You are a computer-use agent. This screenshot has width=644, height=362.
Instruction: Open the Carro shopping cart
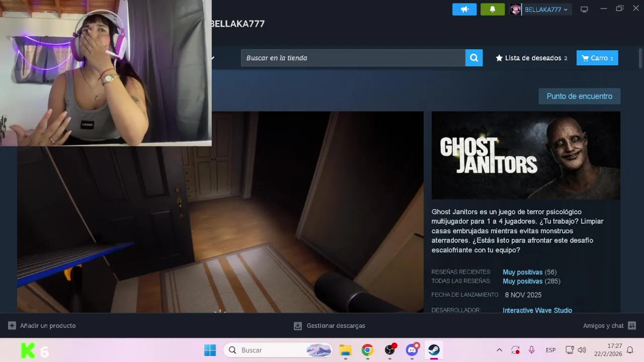597,58
